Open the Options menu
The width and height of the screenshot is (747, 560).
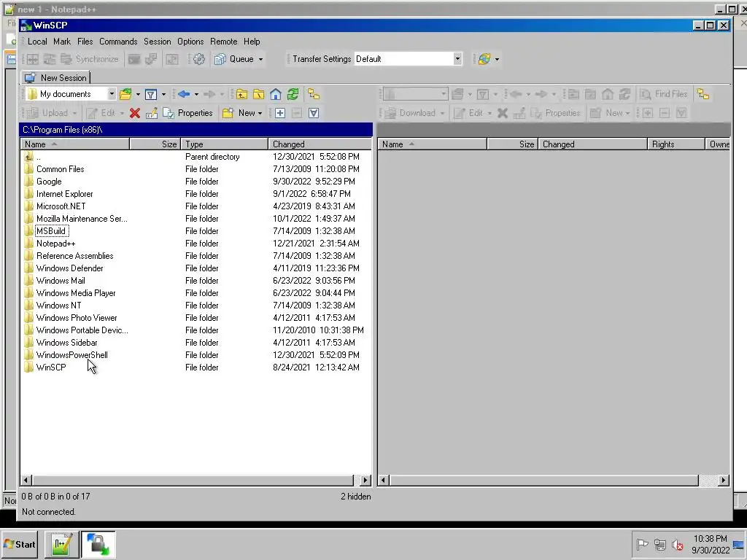tap(190, 42)
